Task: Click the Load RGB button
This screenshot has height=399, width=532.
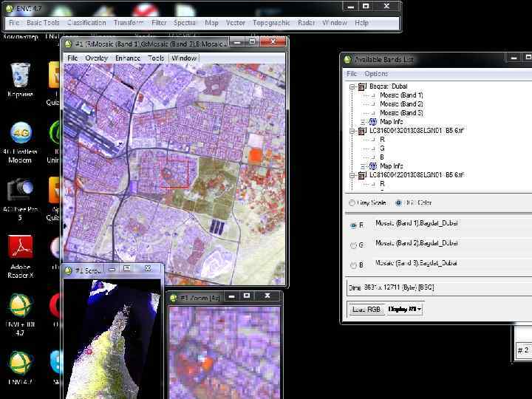Action: (x=366, y=309)
